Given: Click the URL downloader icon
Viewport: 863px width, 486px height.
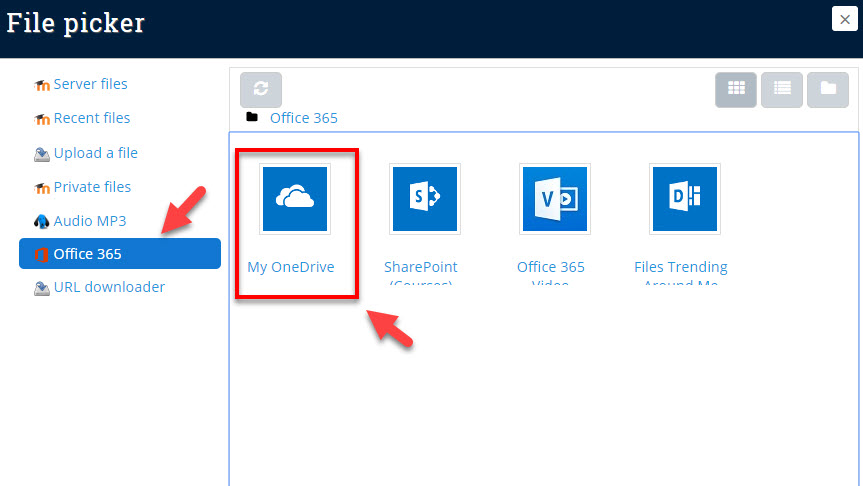Looking at the screenshot, I should tap(42, 288).
